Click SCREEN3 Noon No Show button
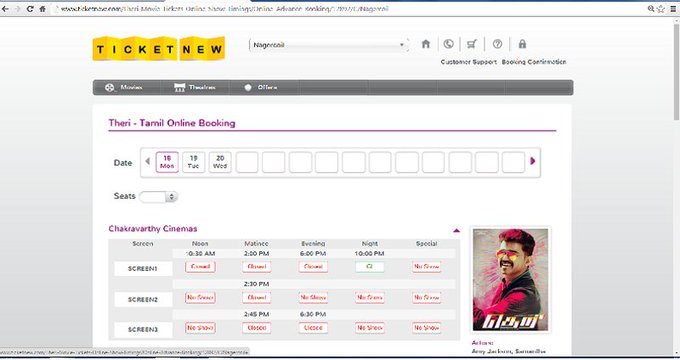 coord(200,328)
